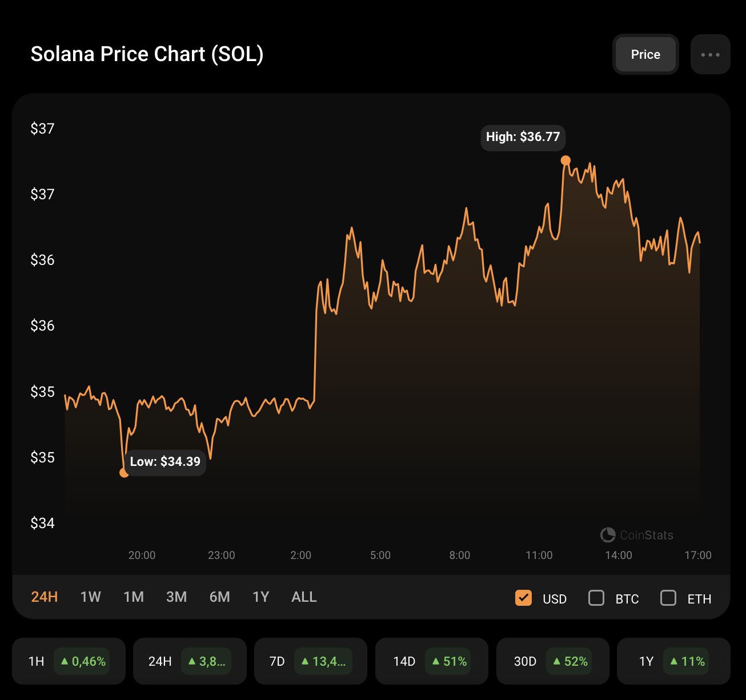This screenshot has width=746, height=700.
Task: Click the high price point marker
Action: click(565, 160)
